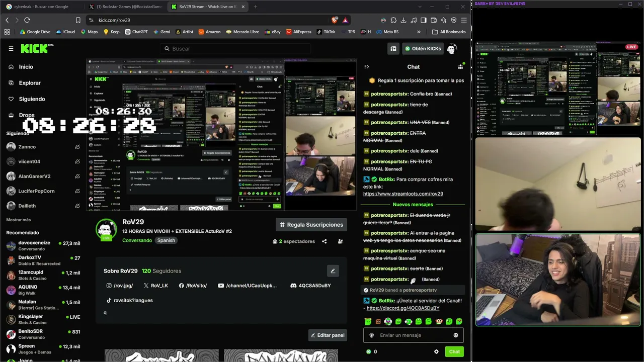Expand followed channels with Mostrar más
Viewport: 644px width, 362px height.
tap(18, 220)
